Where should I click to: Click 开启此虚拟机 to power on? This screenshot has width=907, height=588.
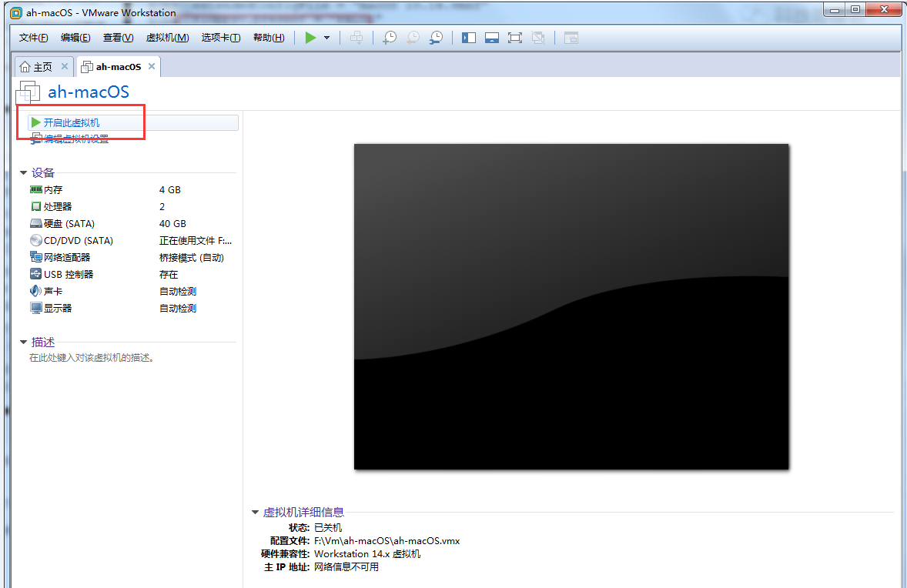pyautogui.click(x=71, y=123)
